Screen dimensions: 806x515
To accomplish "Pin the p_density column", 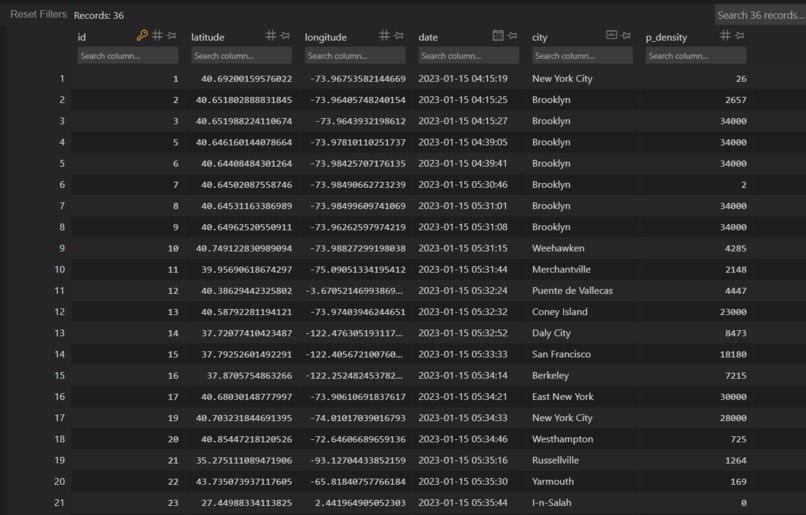I will pyautogui.click(x=740, y=35).
